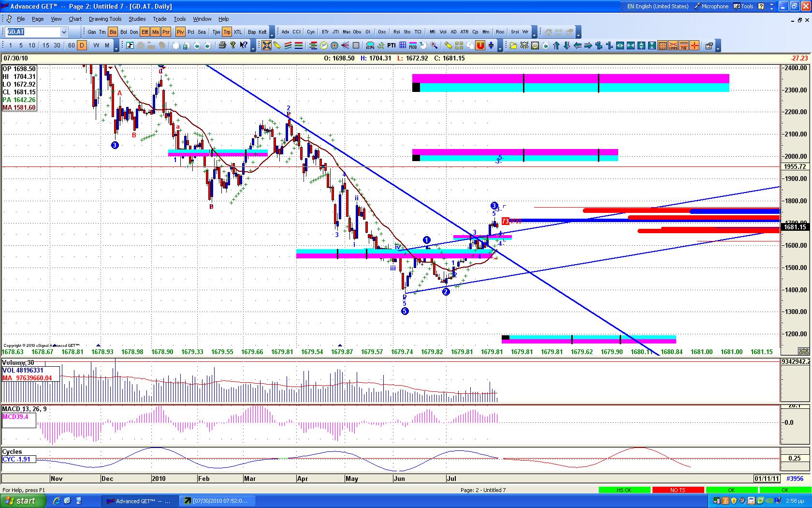Open the Drawing Tools menu

pyautogui.click(x=105, y=19)
